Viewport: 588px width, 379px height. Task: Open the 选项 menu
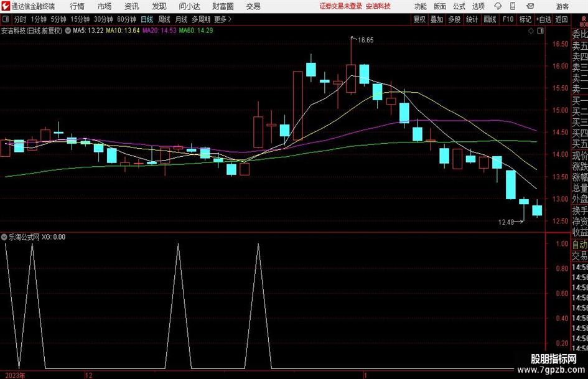[478, 6]
